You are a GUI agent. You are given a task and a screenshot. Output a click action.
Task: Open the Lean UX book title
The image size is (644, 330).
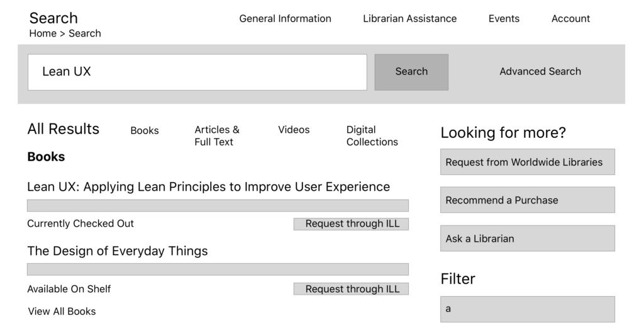[209, 187]
